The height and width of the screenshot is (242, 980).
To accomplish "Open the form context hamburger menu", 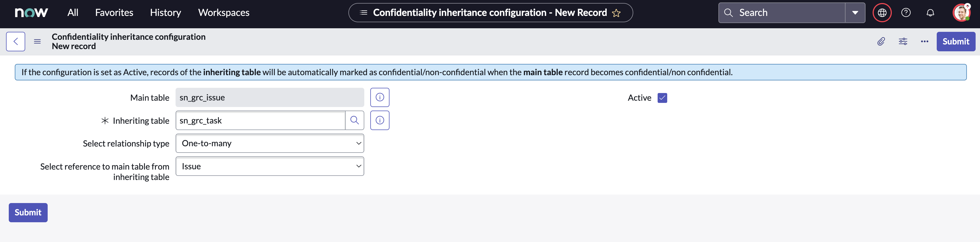I will pyautogui.click(x=37, y=41).
